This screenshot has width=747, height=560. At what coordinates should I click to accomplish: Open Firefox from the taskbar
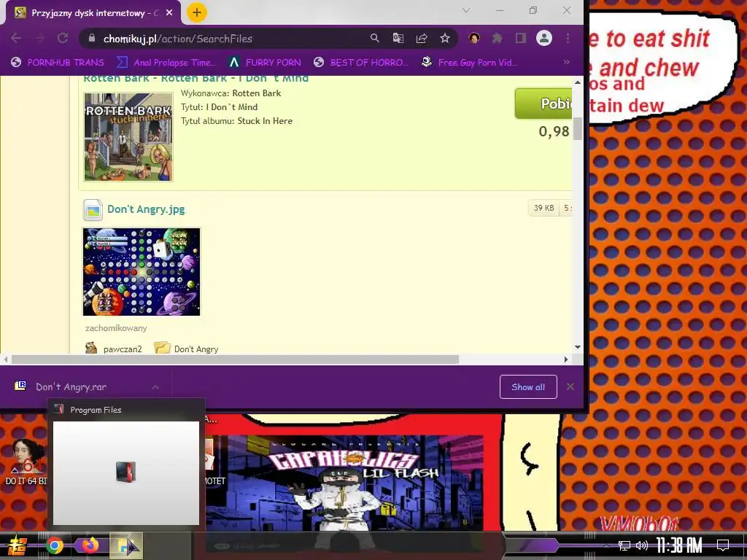pos(90,545)
